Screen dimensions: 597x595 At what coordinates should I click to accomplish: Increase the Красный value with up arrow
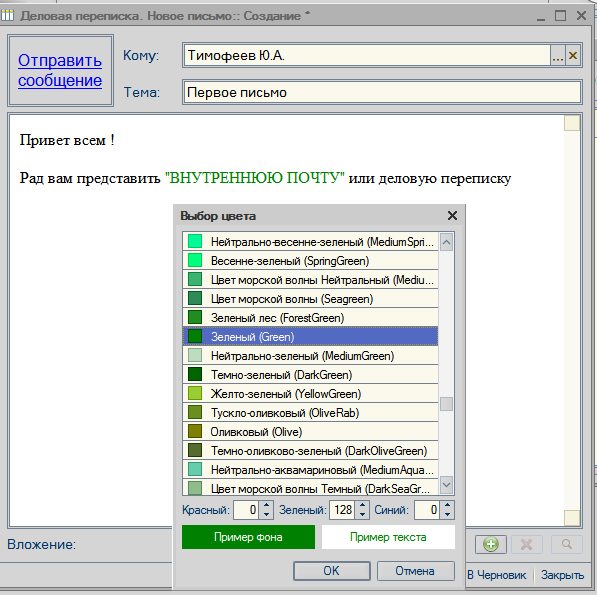(x=267, y=505)
